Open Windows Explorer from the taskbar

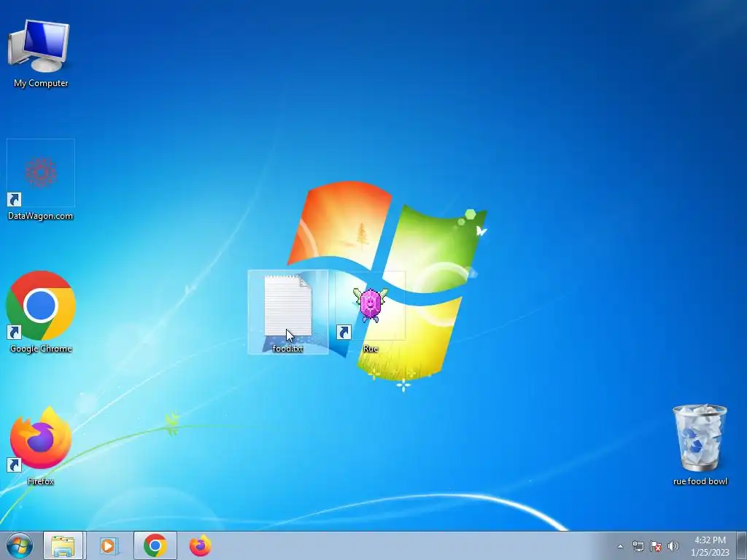click(63, 545)
